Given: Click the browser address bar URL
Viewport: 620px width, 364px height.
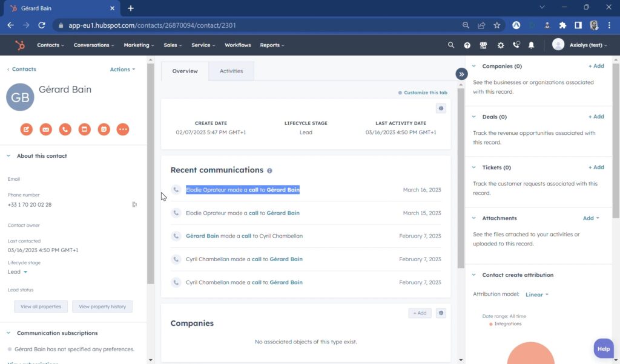Looking at the screenshot, I should (x=152, y=25).
